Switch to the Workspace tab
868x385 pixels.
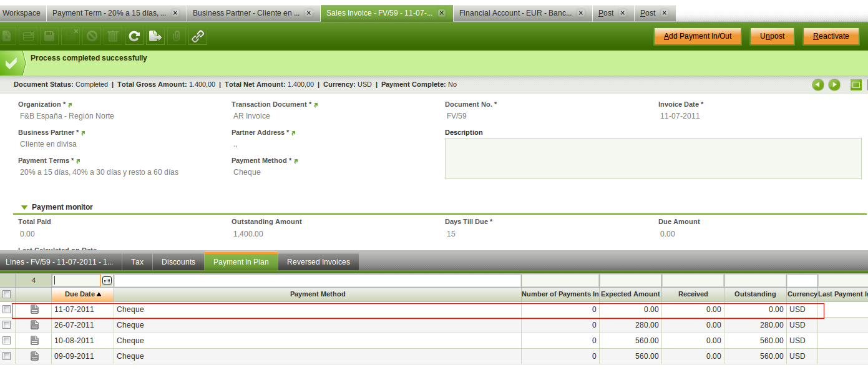[22, 12]
